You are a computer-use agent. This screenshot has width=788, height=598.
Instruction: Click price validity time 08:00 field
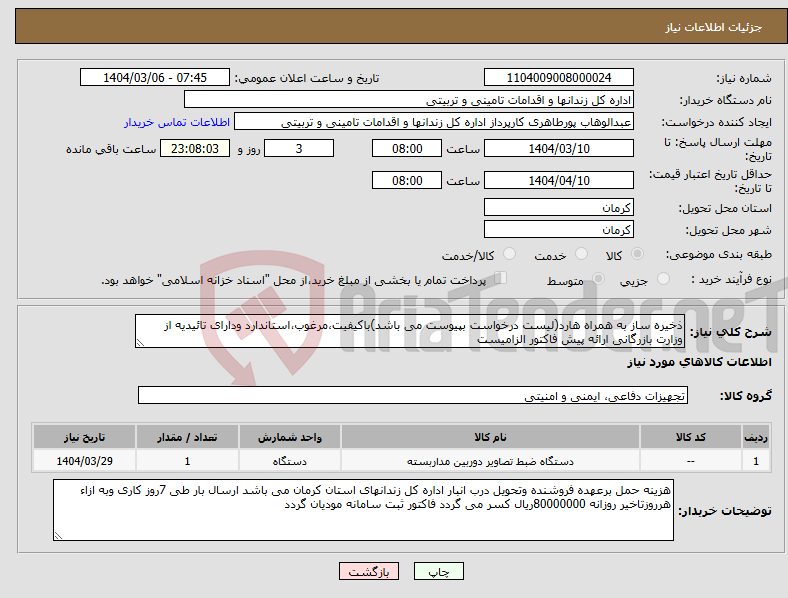pyautogui.click(x=407, y=180)
